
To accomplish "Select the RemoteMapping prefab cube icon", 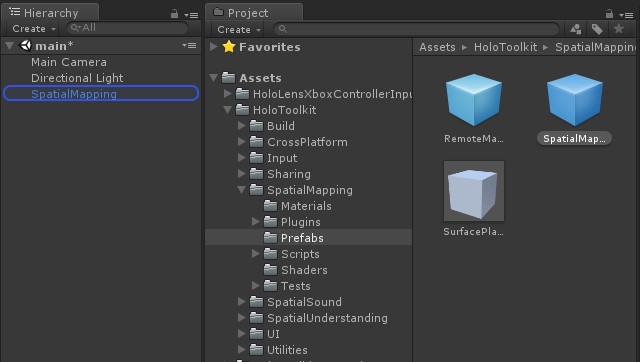I will tap(473, 100).
